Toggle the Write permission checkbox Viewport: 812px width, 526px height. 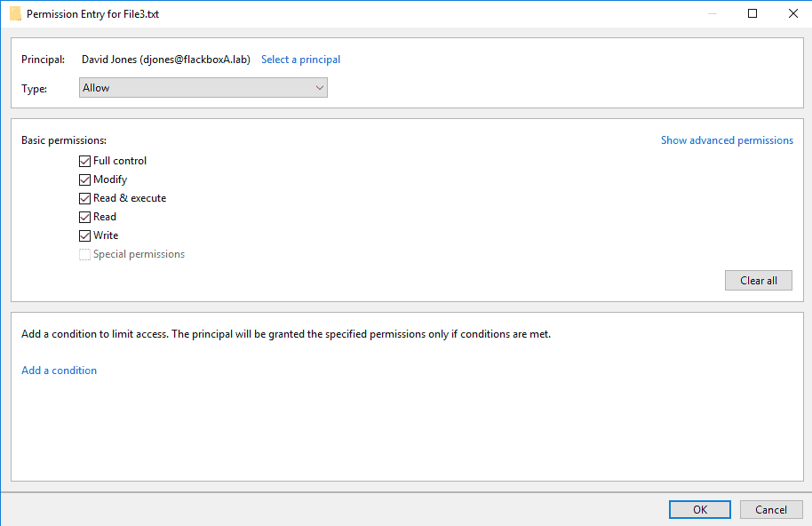tap(85, 235)
